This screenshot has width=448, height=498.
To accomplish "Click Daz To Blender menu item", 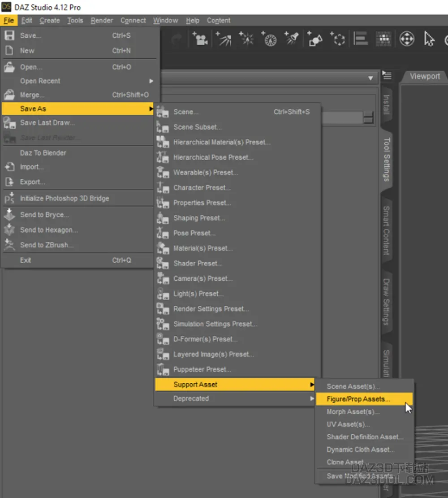I will click(78, 153).
